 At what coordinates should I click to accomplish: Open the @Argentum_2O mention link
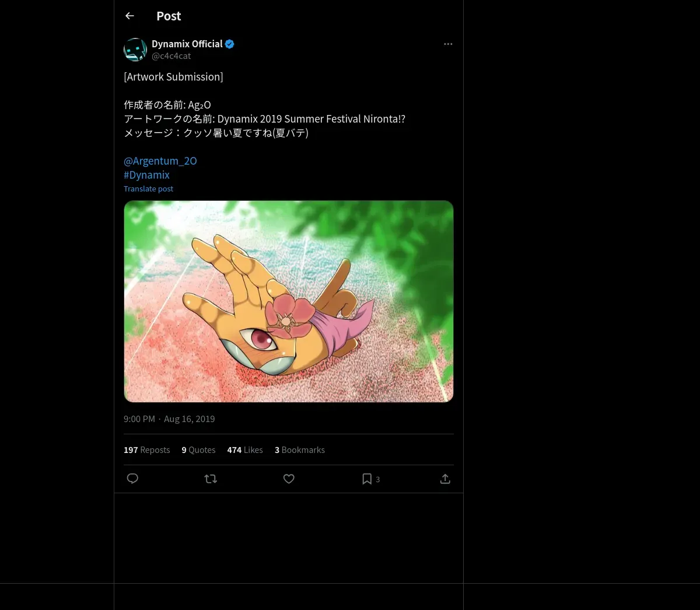[160, 161]
